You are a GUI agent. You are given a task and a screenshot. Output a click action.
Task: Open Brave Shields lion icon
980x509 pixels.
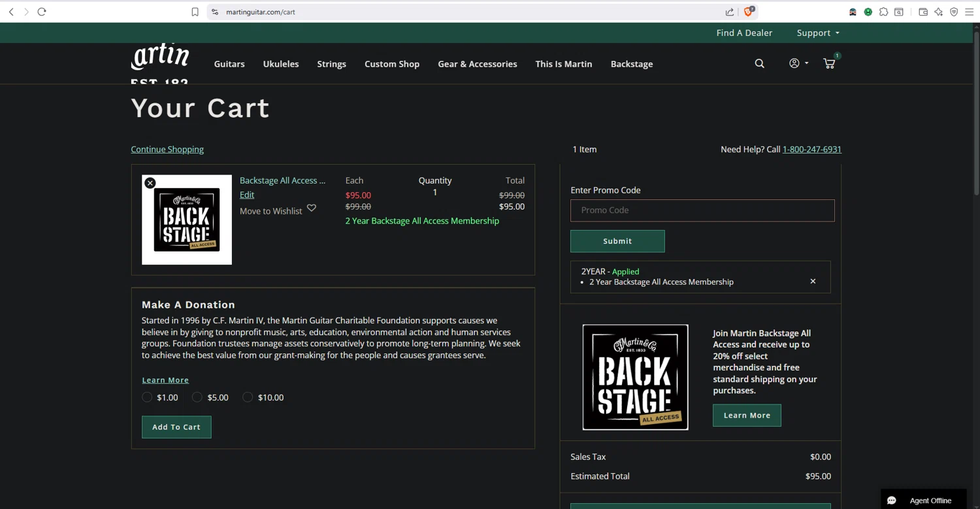(749, 11)
